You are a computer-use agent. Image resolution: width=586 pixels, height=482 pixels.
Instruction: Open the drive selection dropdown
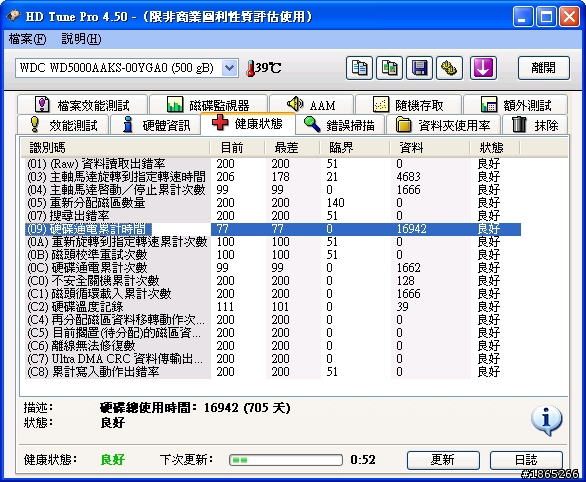click(x=229, y=68)
